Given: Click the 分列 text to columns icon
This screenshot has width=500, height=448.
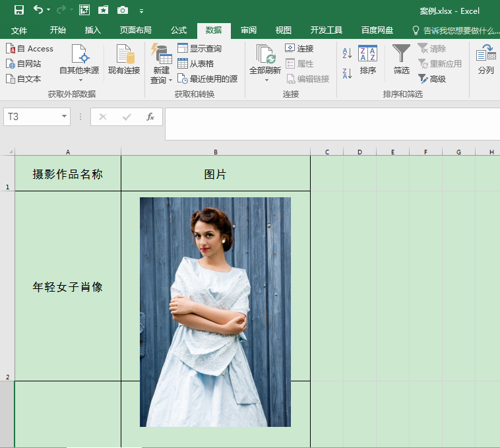Looking at the screenshot, I should point(486,53).
